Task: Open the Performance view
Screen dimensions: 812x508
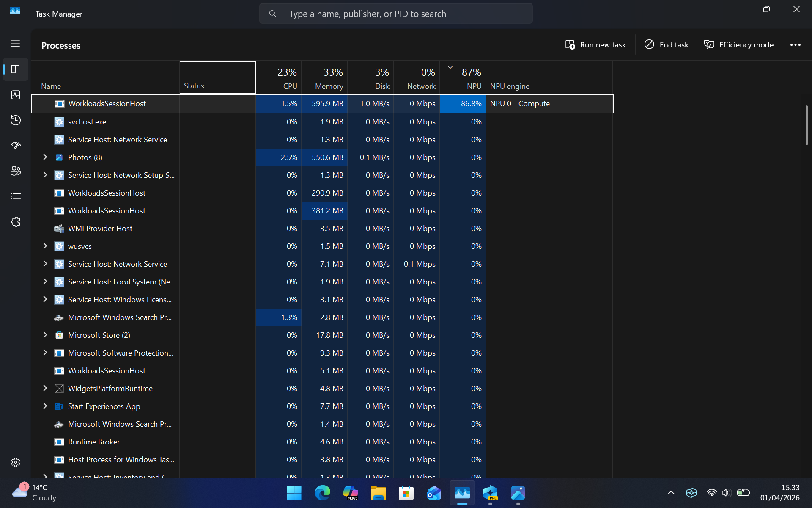Action: pyautogui.click(x=15, y=95)
